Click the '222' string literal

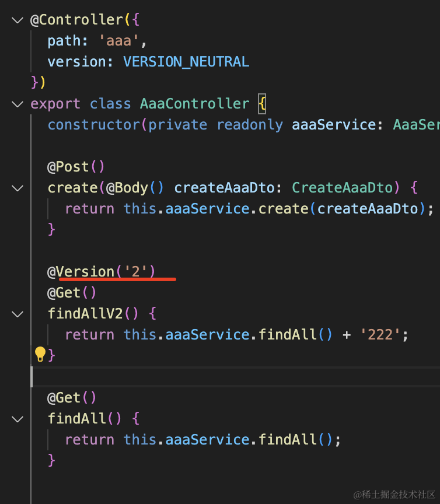tap(380, 335)
